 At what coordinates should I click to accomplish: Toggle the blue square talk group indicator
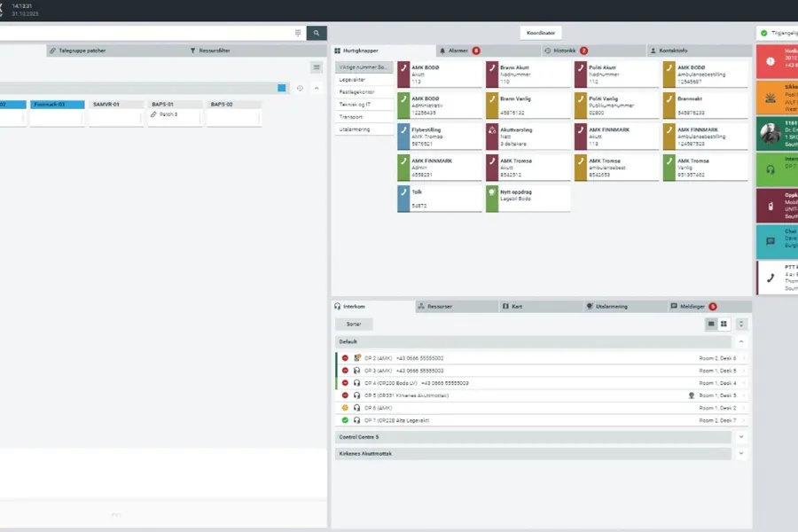(x=282, y=88)
